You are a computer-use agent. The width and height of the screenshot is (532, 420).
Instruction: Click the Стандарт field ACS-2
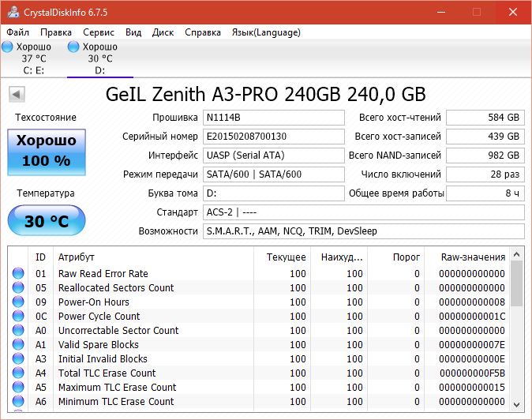(x=364, y=212)
